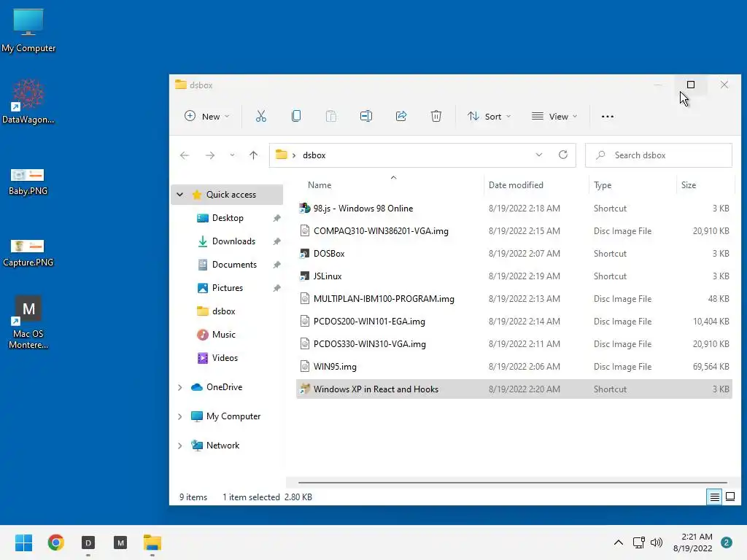Select the DataWagon desktop shortcut
This screenshot has width=747, height=560.
click(x=28, y=102)
